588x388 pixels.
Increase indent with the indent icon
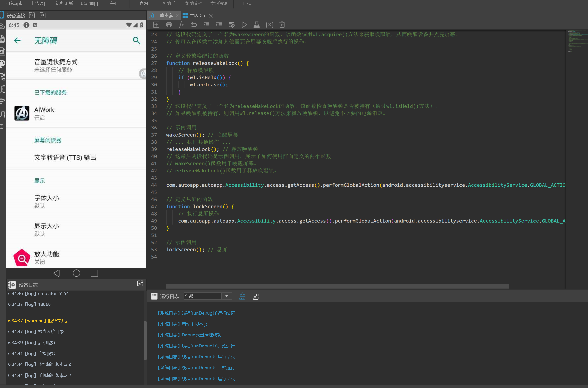pyautogui.click(x=219, y=25)
